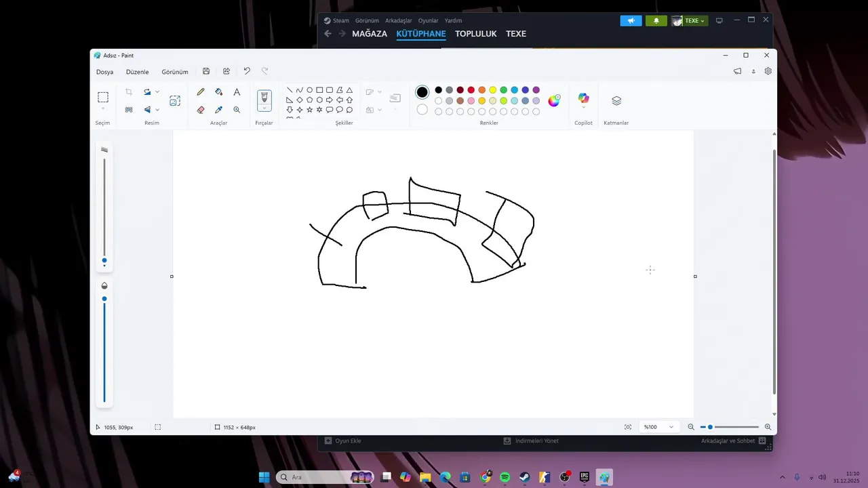Click the Windows taskbar search box

point(325,477)
